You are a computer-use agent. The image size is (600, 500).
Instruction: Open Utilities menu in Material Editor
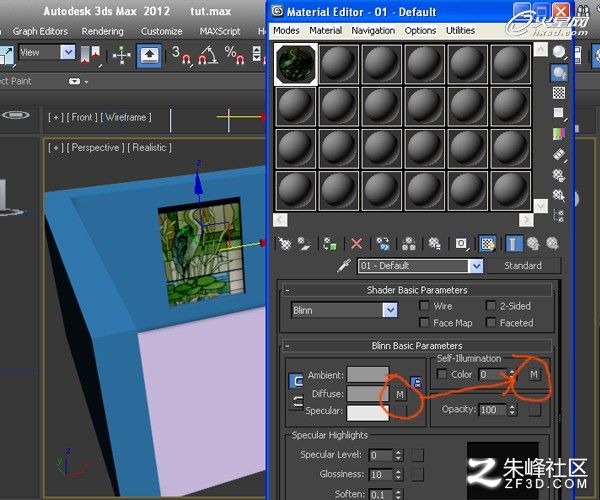460,30
